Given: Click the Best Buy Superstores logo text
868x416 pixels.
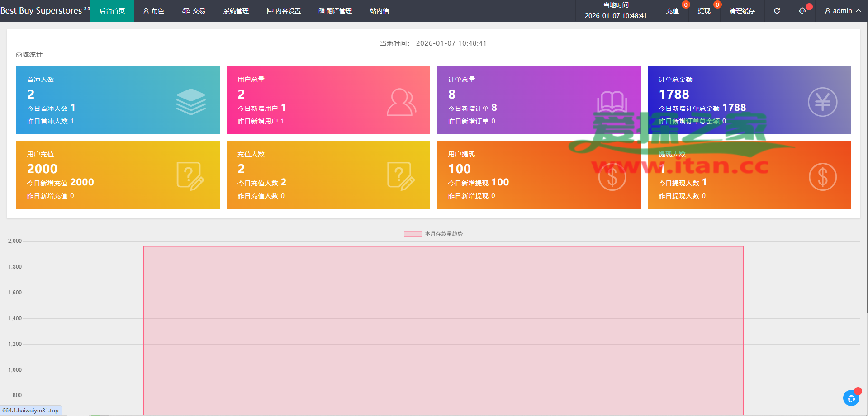Looking at the screenshot, I should pos(41,11).
